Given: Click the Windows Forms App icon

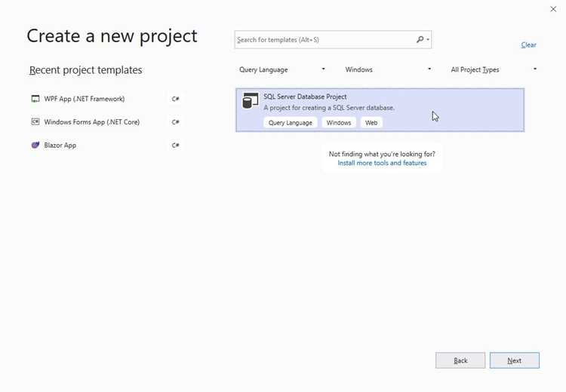Looking at the screenshot, I should [35, 122].
